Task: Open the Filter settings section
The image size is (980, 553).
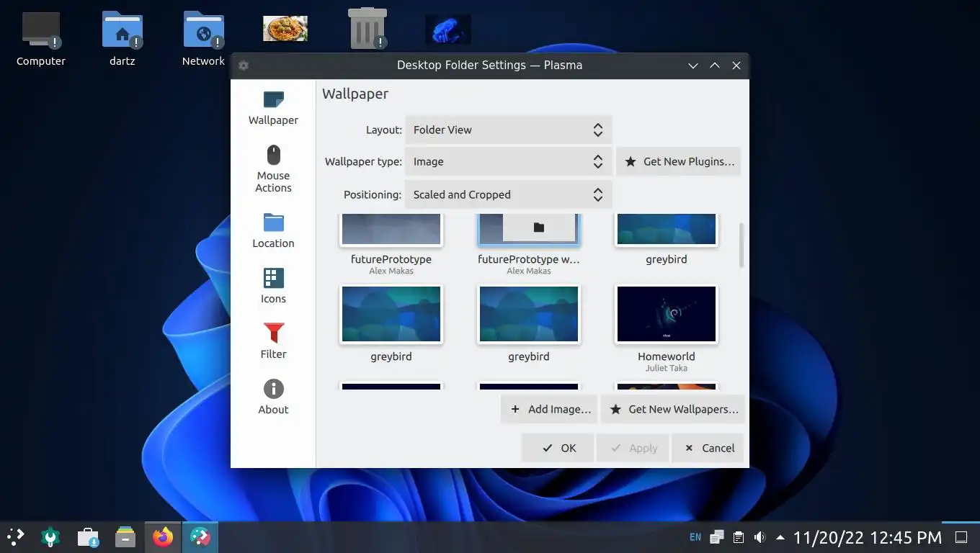Action: pyautogui.click(x=273, y=341)
